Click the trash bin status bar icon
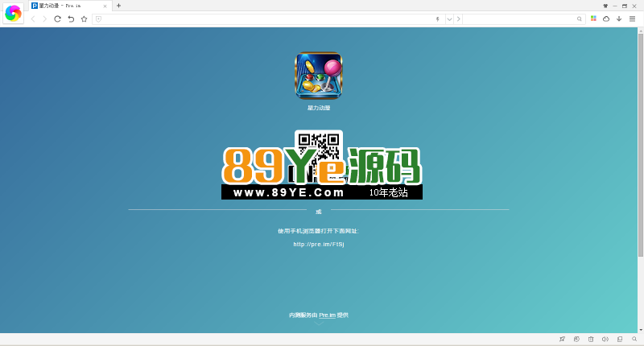644x346 pixels. (x=591, y=339)
